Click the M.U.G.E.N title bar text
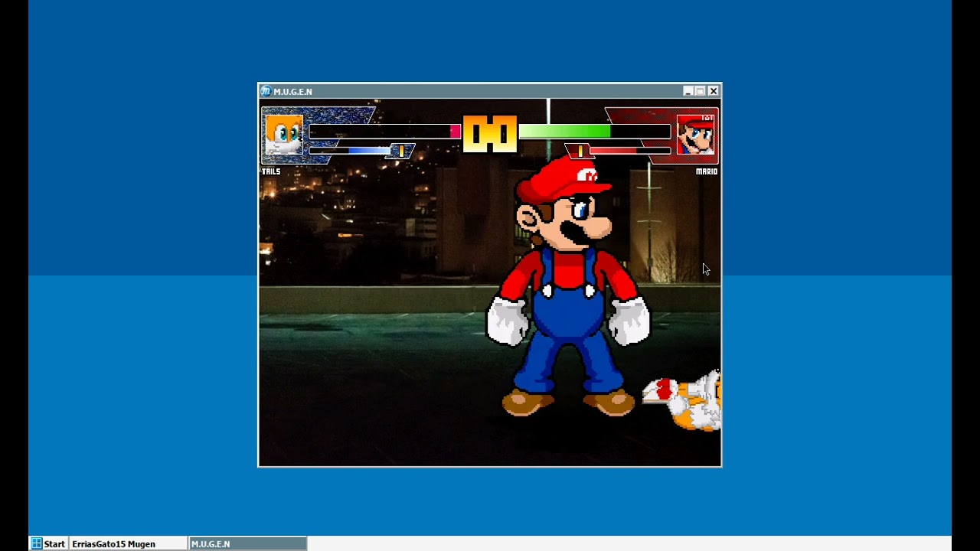Viewport: 980px width, 551px height. coord(292,92)
